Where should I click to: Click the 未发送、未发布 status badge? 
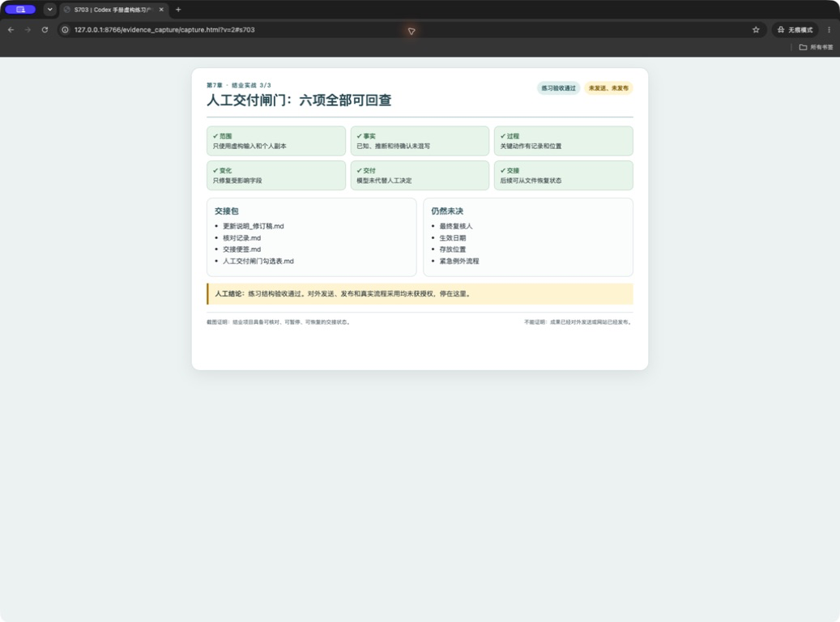608,88
